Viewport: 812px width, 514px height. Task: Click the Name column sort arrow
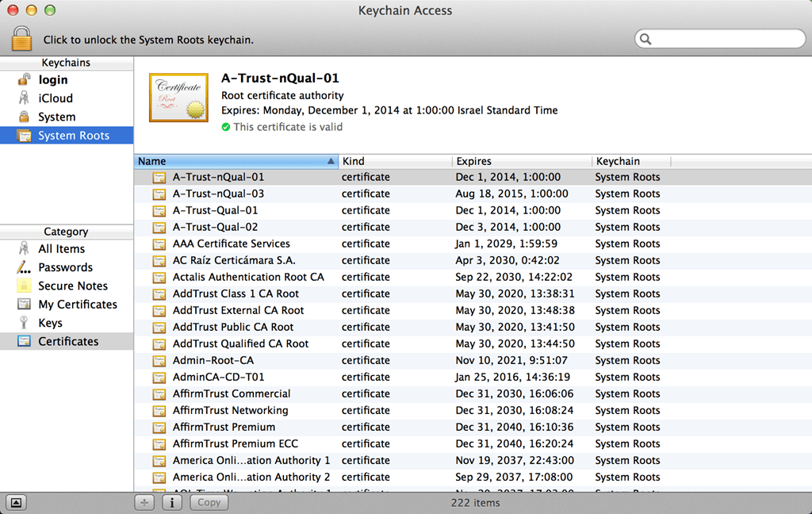click(x=331, y=161)
